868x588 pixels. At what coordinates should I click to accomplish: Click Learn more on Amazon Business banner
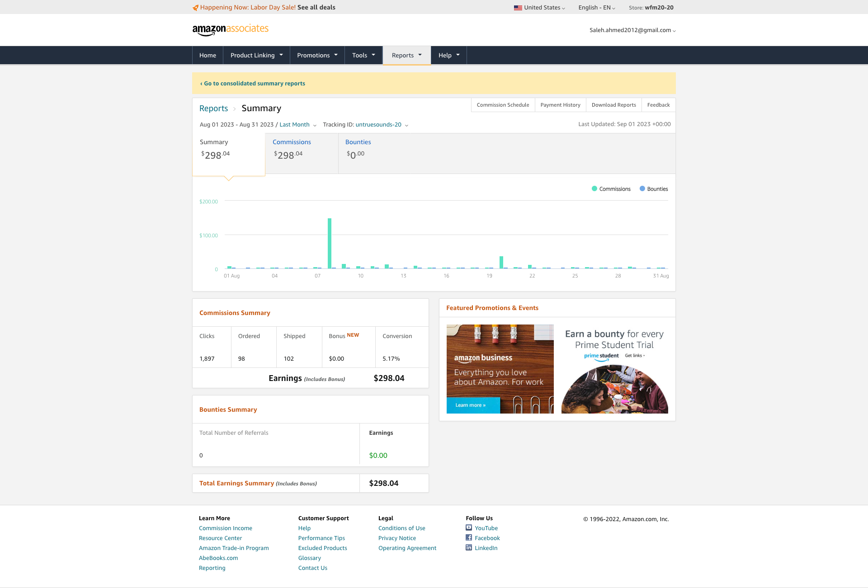[473, 405]
